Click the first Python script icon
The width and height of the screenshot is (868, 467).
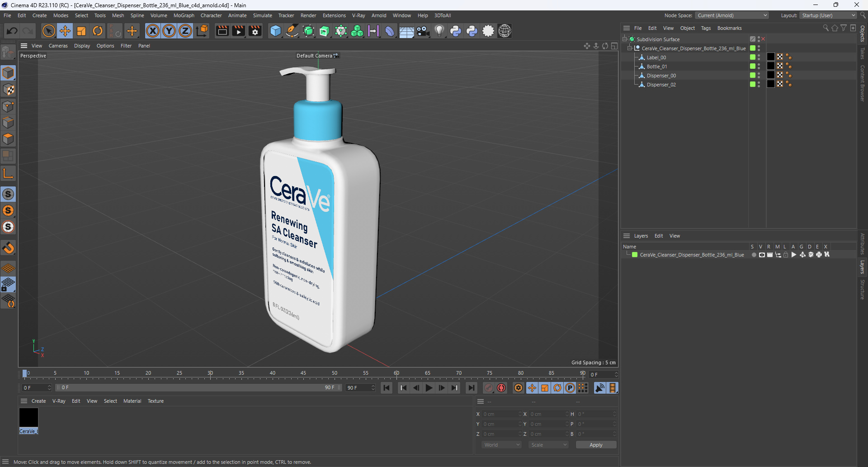pos(456,31)
